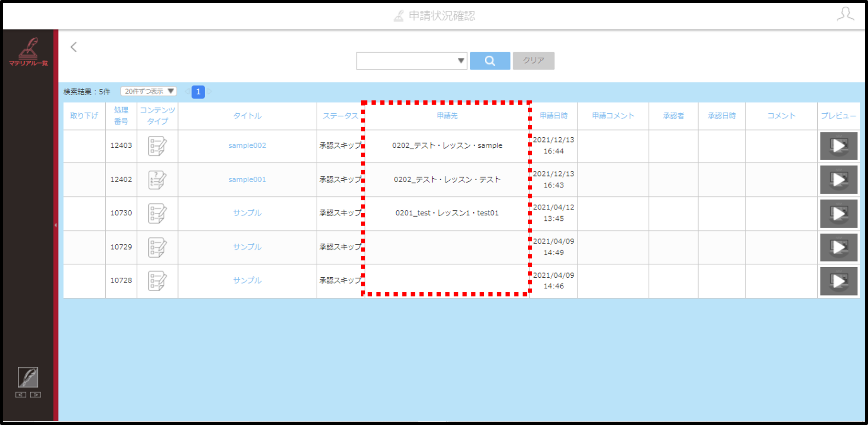868x425 pixels.
Task: Click the right arrow below the feather icon
Action: (35, 395)
